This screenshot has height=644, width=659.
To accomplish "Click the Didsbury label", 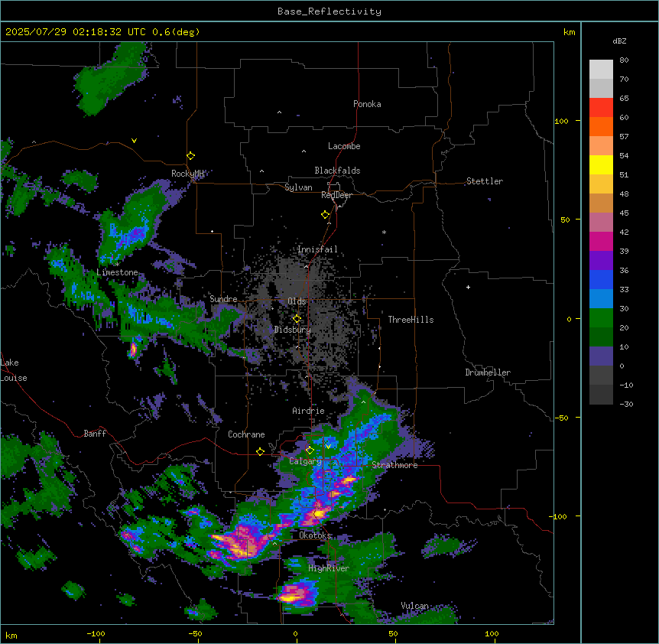I will point(293,330).
